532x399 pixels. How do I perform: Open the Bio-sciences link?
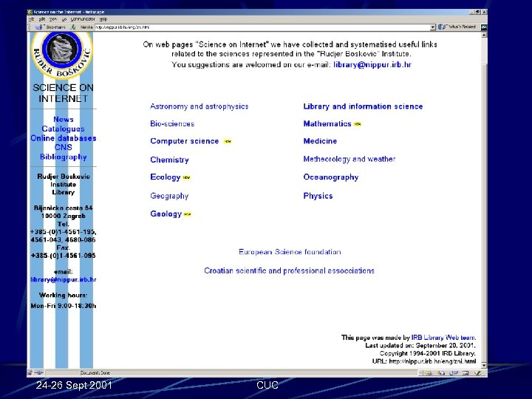point(172,124)
